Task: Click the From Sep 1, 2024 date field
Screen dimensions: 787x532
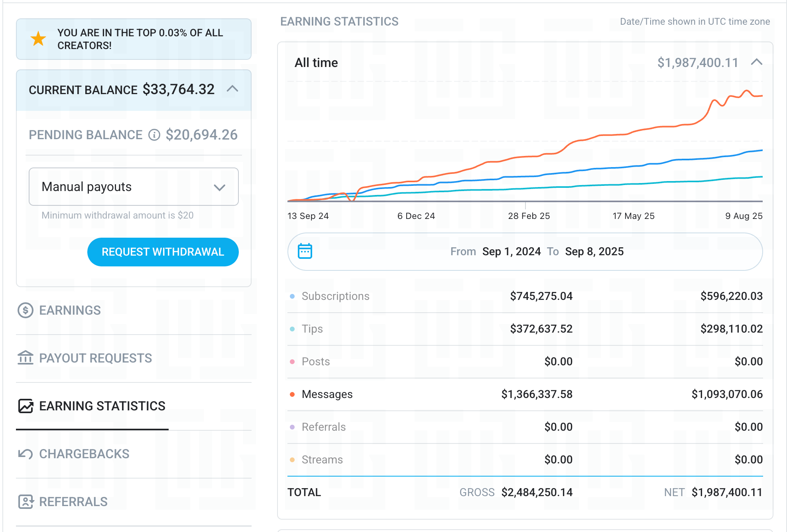Action: point(511,252)
